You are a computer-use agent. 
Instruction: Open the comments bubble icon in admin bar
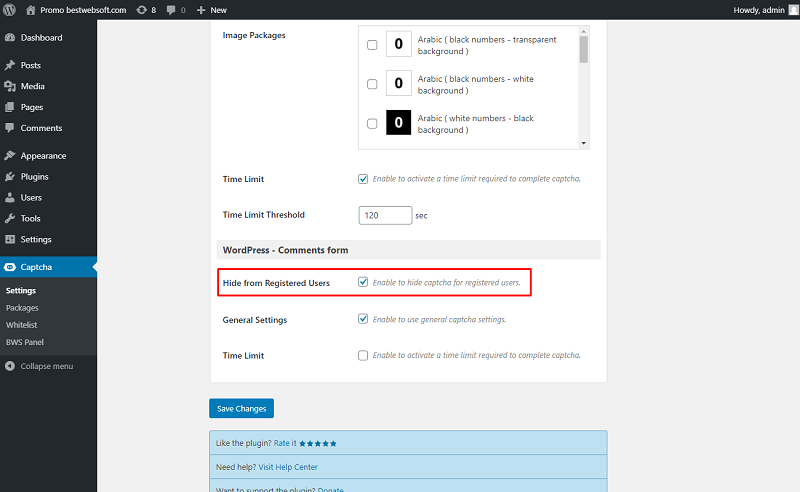(x=171, y=10)
